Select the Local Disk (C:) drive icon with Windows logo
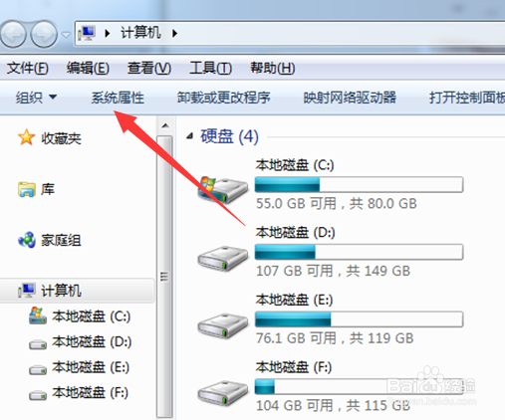The height and width of the screenshot is (420, 505). pyautogui.click(x=223, y=190)
